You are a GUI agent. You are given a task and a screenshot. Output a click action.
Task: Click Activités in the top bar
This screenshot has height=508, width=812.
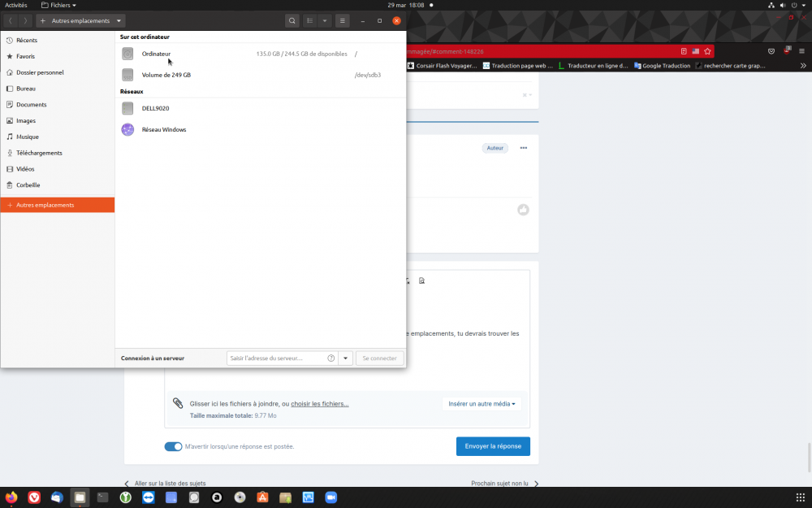point(16,5)
